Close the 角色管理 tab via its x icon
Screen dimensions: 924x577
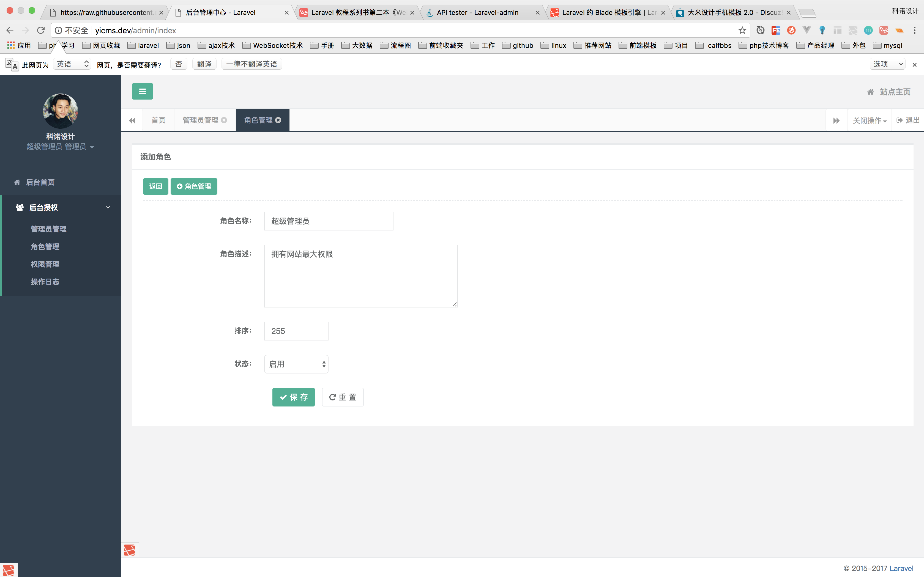278,120
